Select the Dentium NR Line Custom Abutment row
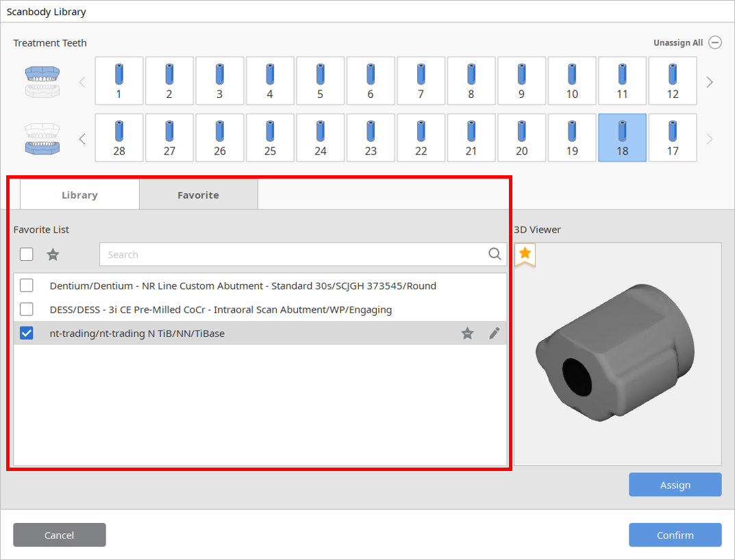735x560 pixels. coord(260,285)
